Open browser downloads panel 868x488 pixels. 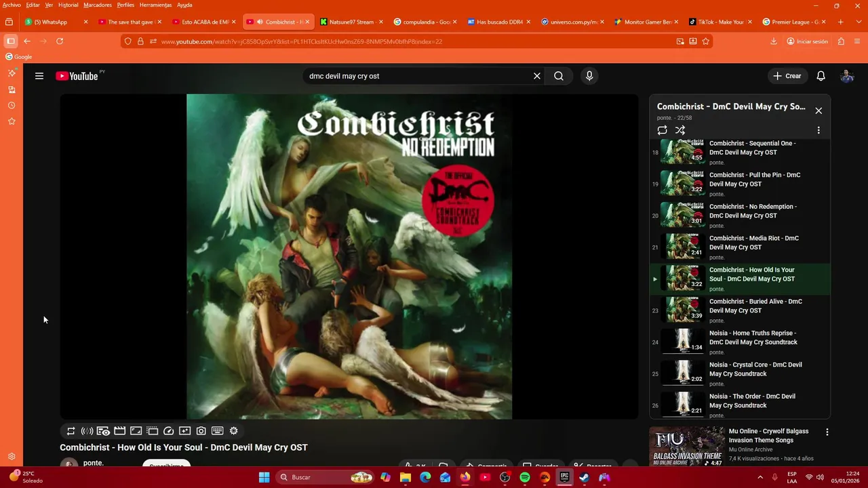click(x=774, y=41)
